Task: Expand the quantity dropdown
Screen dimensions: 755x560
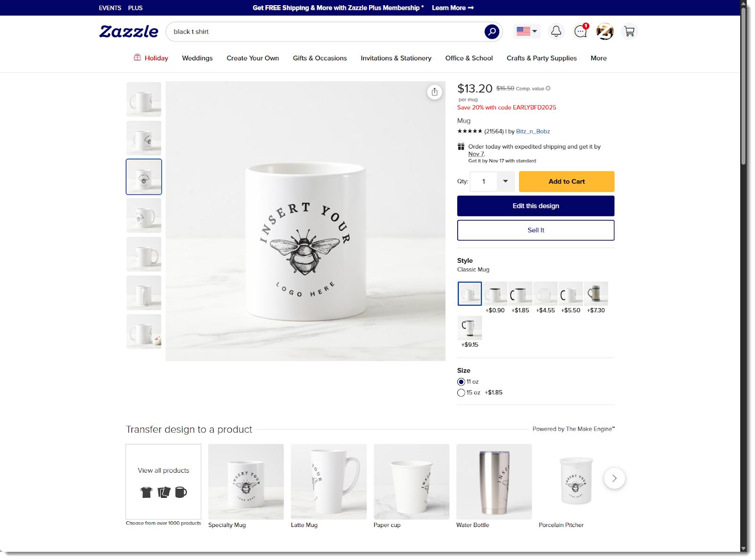Action: point(505,182)
